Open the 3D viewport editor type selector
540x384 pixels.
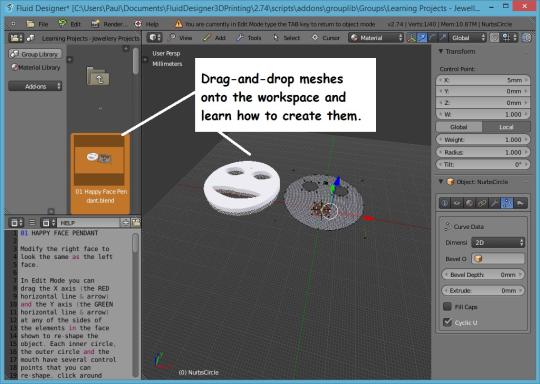(154, 38)
